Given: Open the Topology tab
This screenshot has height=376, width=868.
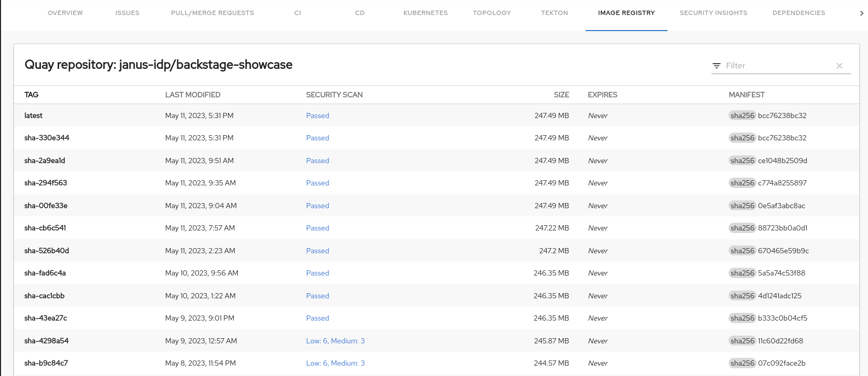Looking at the screenshot, I should (x=491, y=13).
